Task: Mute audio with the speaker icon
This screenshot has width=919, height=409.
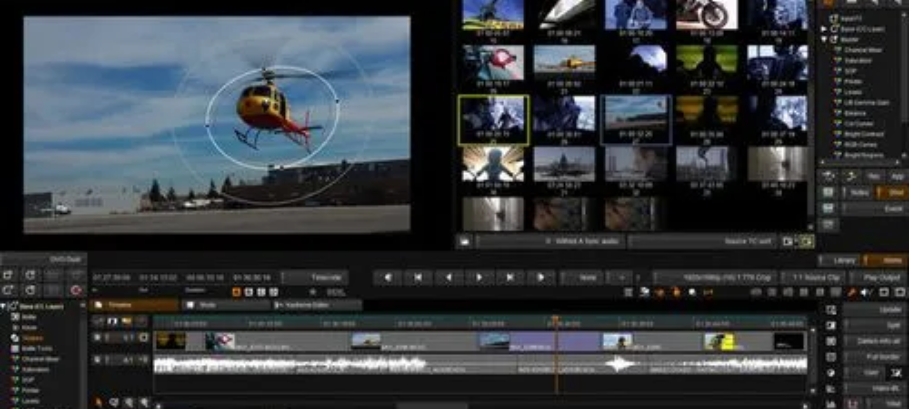Action: (x=866, y=292)
